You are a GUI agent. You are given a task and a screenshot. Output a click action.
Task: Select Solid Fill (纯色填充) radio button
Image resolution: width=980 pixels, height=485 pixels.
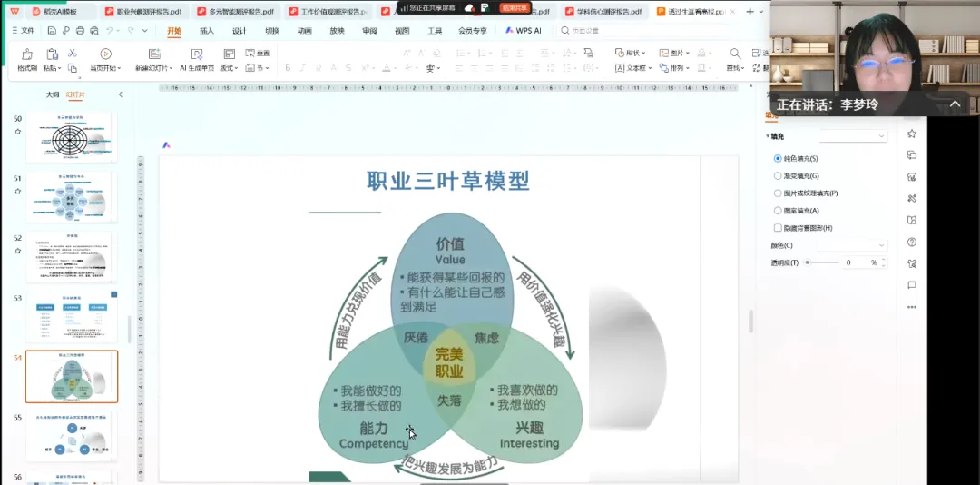click(x=778, y=159)
